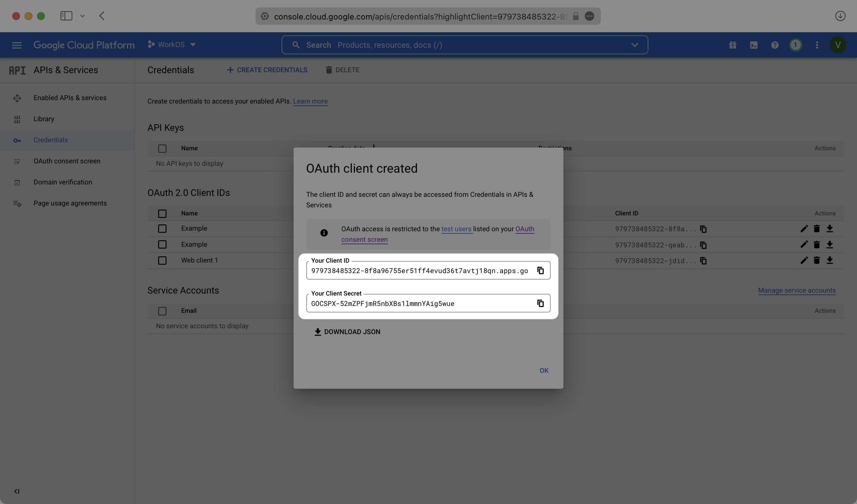Collapse the left sidebar panel
Viewport: 857px width, 504px height.
pyautogui.click(x=17, y=491)
